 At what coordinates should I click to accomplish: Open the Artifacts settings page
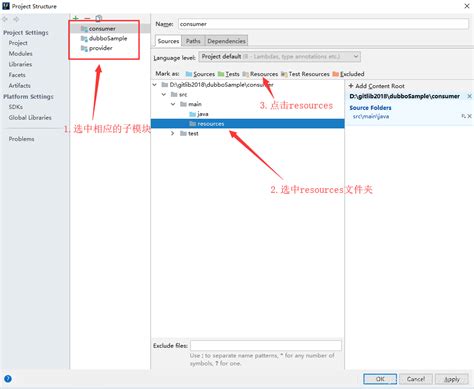pos(19,85)
